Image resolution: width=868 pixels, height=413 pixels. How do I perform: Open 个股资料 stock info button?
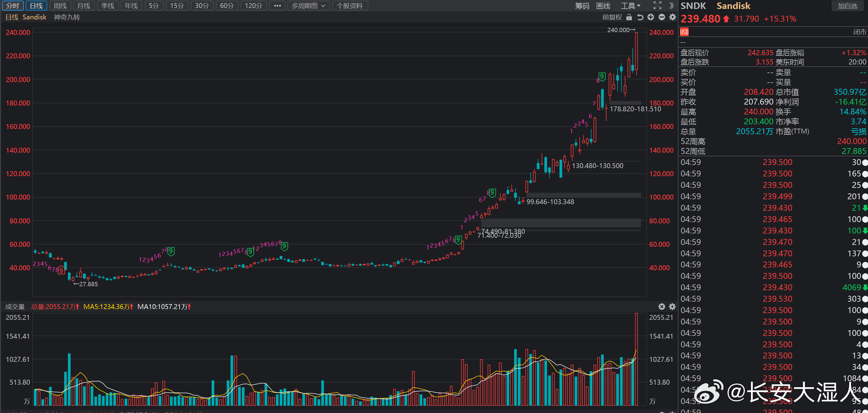click(x=350, y=6)
